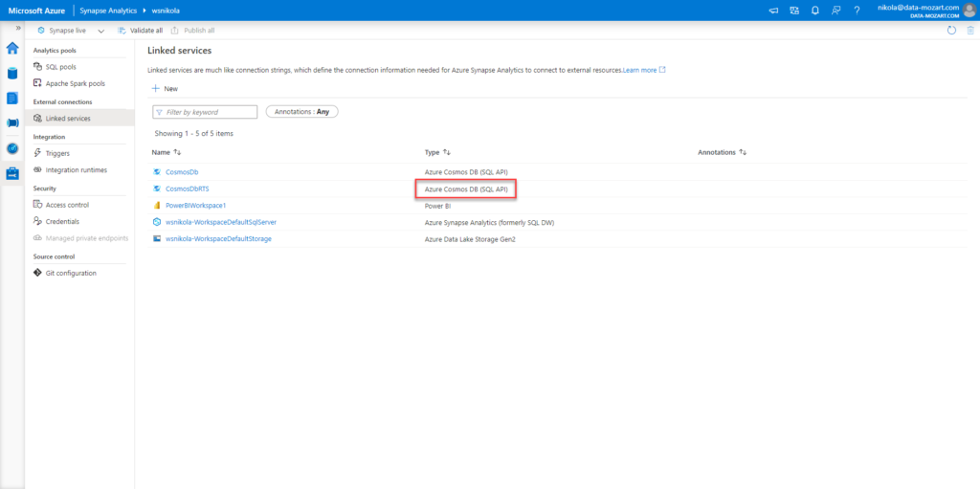Click the New linked service button
The width and height of the screenshot is (980, 489).
165,89
